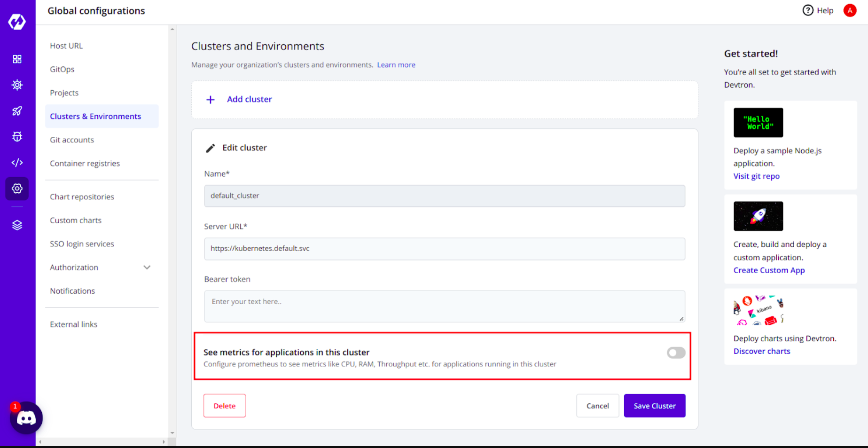This screenshot has height=448, width=868.
Task: Open the code bulk edit icon
Action: pyautogui.click(x=17, y=163)
